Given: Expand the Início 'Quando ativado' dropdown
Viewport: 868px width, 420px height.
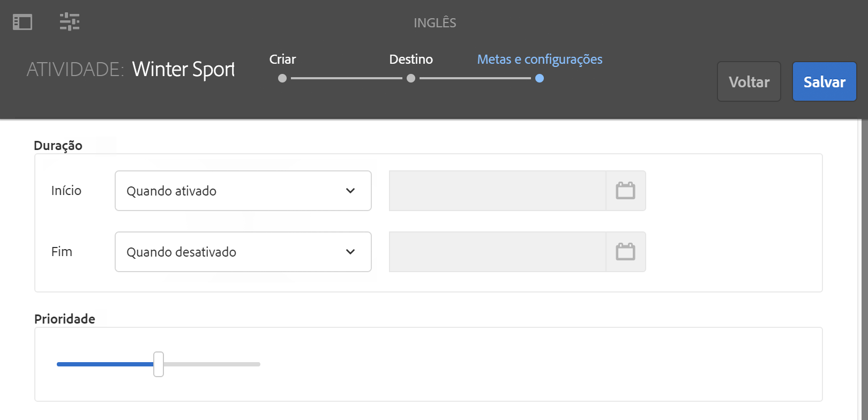Looking at the screenshot, I should coord(243,191).
